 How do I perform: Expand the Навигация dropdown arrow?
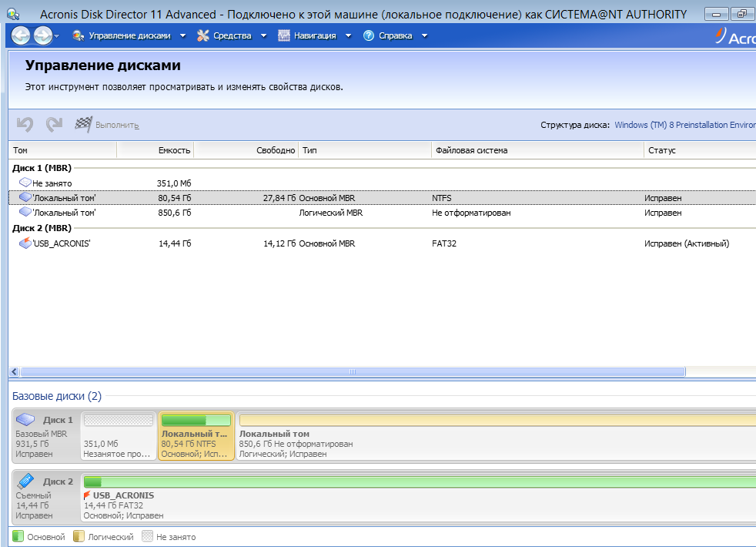click(348, 35)
